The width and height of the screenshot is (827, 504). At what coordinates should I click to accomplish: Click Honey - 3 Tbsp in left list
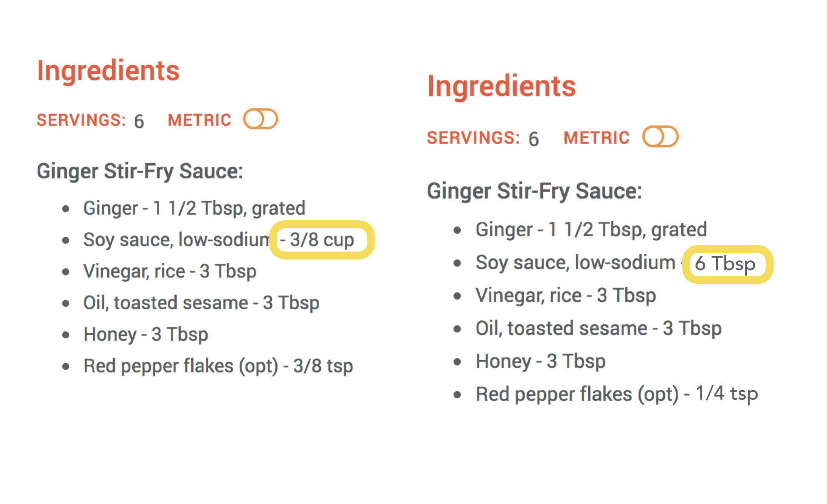point(146,334)
